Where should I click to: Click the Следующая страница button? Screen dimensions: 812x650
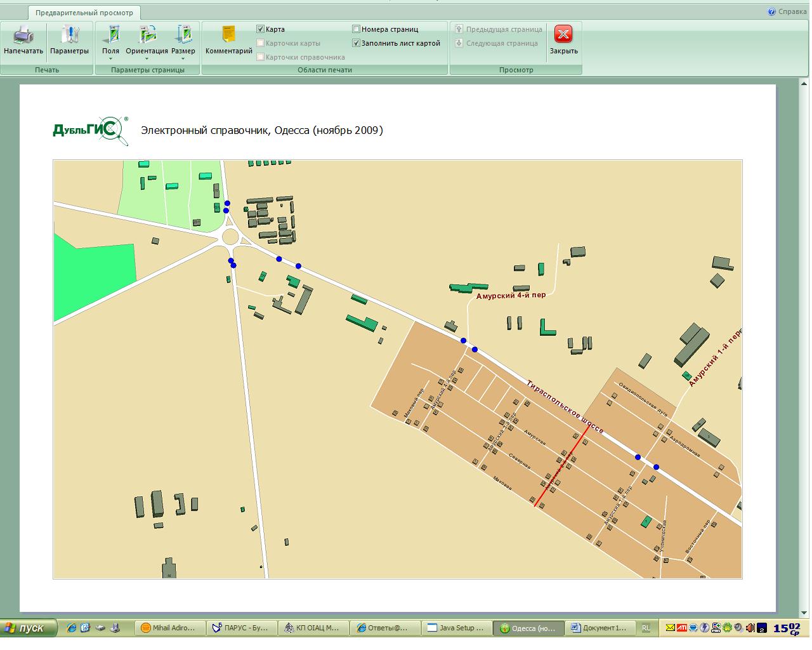[x=497, y=43]
